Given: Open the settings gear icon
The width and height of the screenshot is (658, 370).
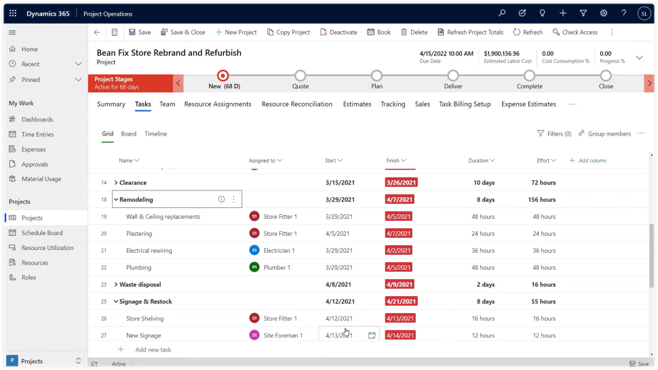Looking at the screenshot, I should (603, 13).
